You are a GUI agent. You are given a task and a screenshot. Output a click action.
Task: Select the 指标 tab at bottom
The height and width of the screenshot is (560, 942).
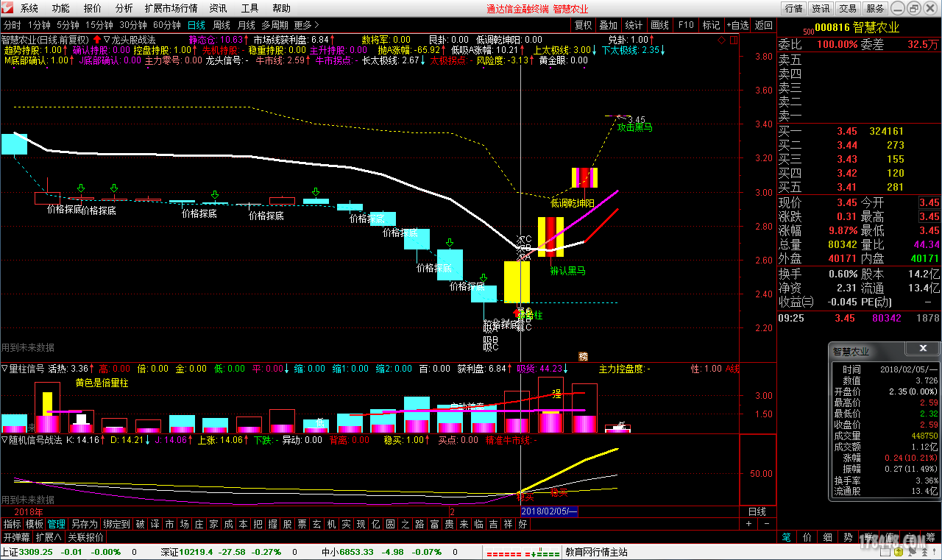[12, 524]
